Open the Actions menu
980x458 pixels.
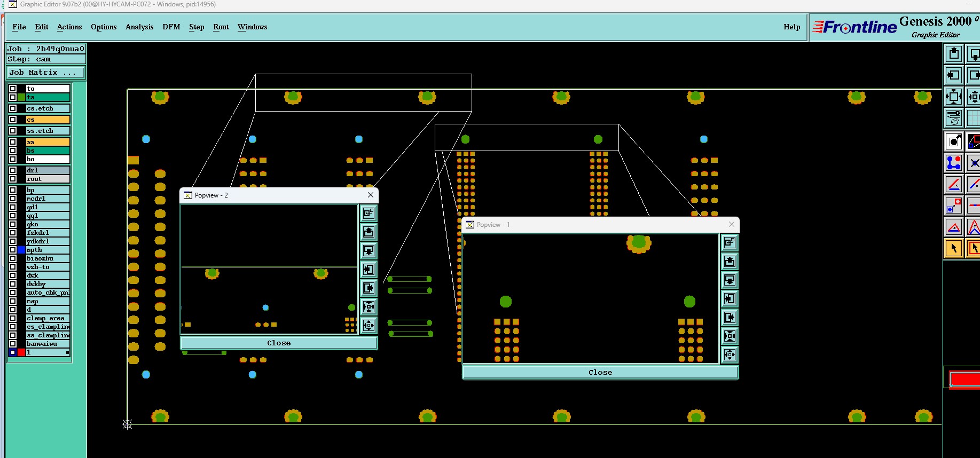coord(69,27)
